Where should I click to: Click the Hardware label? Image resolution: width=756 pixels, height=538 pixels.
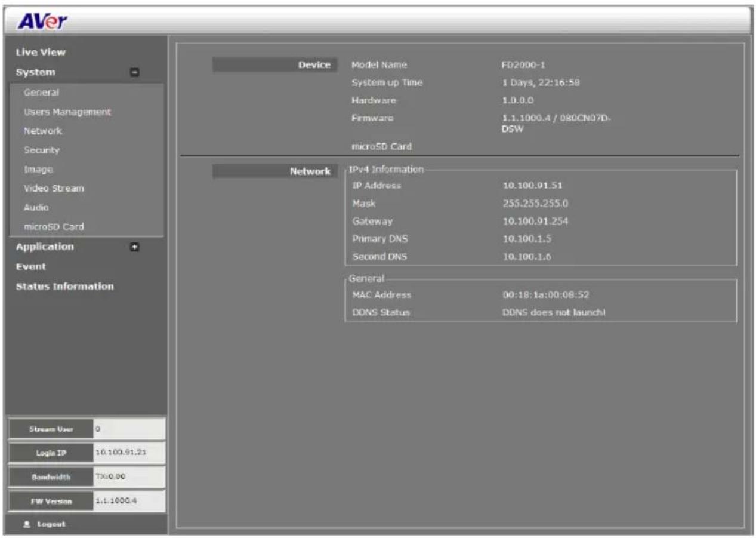[374, 100]
